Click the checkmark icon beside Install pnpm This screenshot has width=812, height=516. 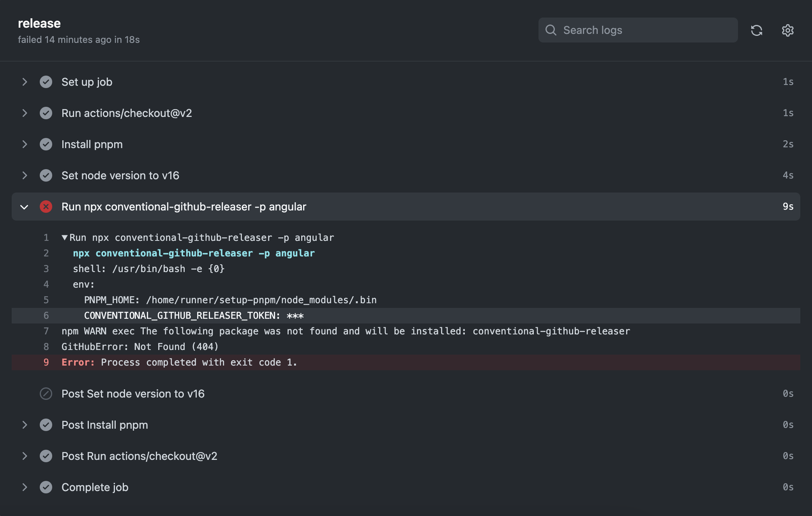46,144
